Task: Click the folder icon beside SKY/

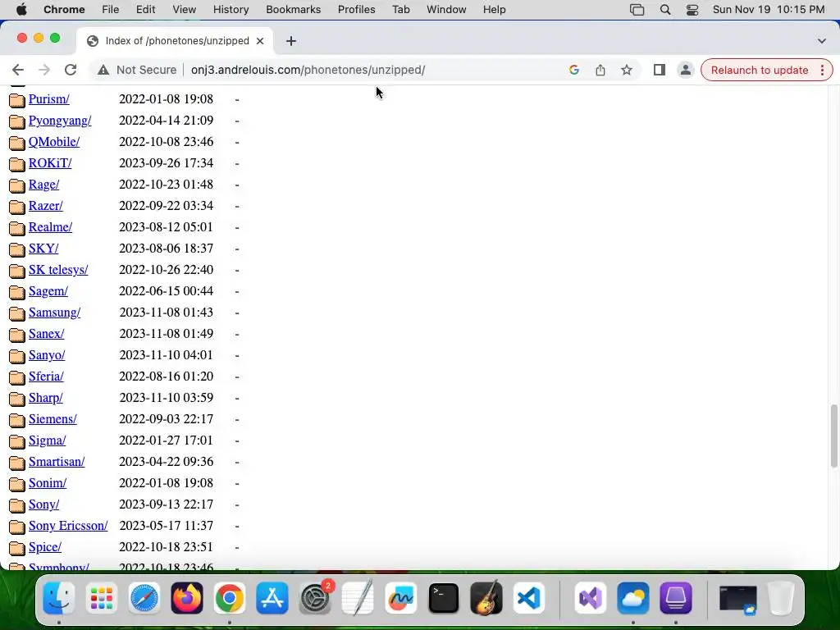Action: tap(17, 249)
